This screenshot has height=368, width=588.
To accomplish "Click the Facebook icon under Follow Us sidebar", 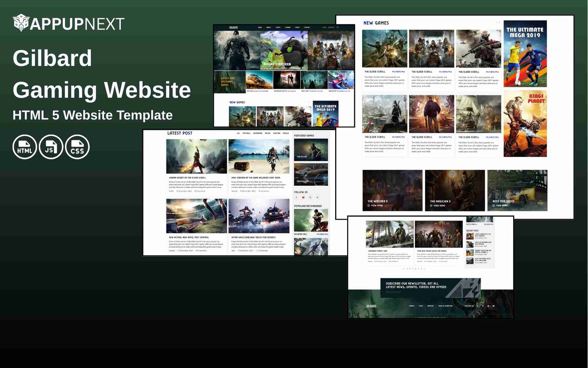I will click(295, 197).
